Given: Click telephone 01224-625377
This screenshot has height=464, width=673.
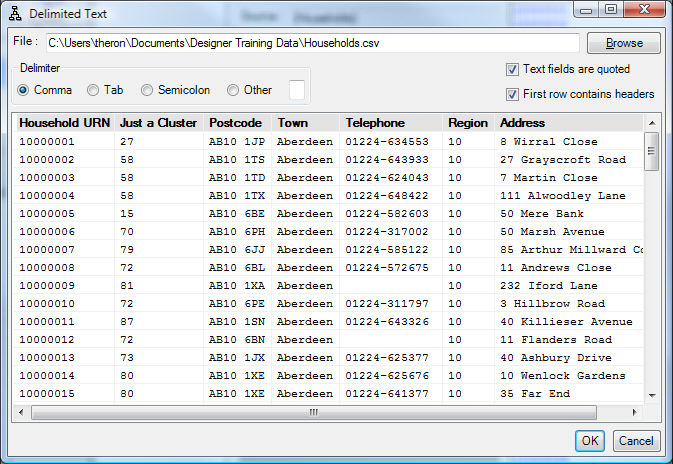Looking at the screenshot, I should pyautogui.click(x=387, y=358).
